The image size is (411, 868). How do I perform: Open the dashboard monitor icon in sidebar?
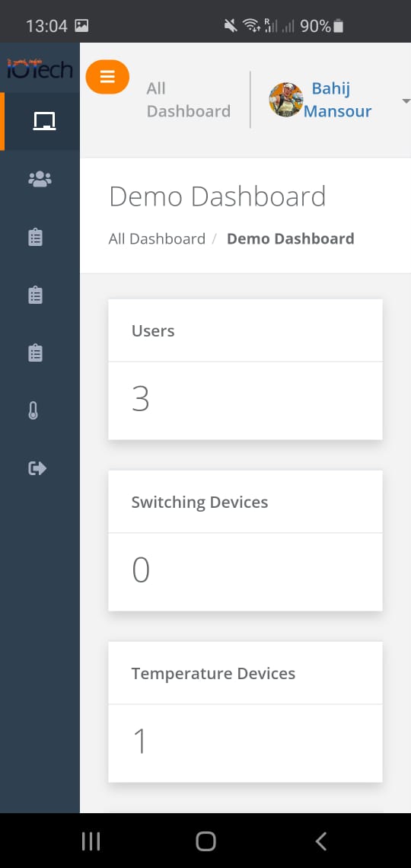pos(44,121)
